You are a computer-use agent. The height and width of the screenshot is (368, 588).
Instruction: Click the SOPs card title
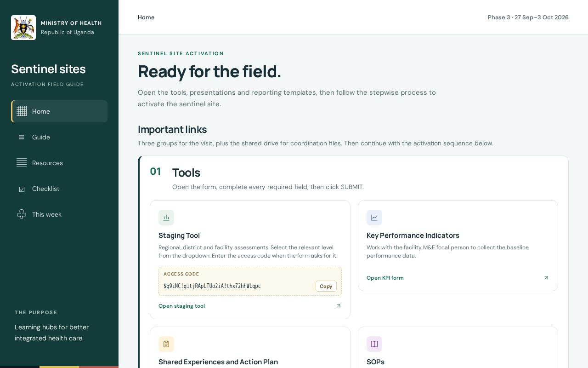pos(375,362)
